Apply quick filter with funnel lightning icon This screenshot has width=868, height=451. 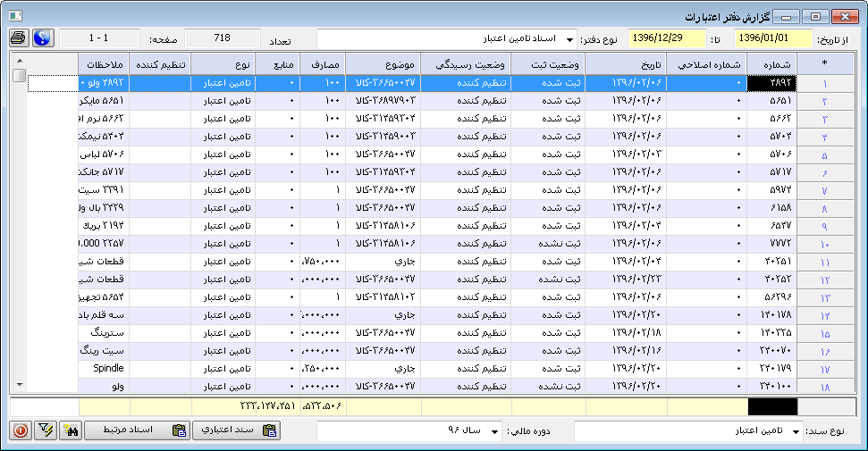coord(46,430)
